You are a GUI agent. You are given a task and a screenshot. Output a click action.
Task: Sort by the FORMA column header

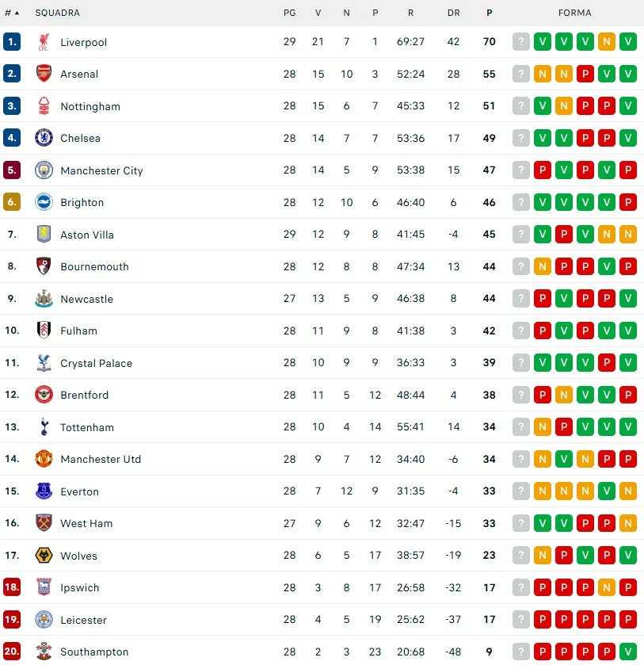(x=574, y=13)
